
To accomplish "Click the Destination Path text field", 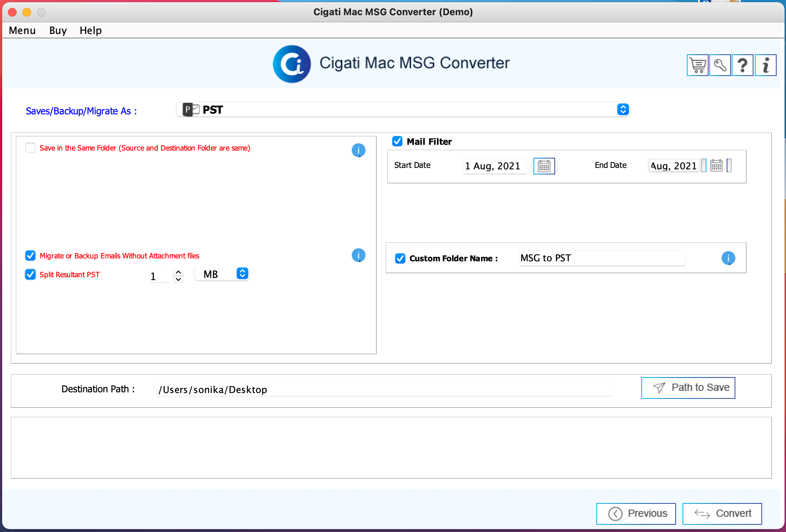I will tap(385, 390).
